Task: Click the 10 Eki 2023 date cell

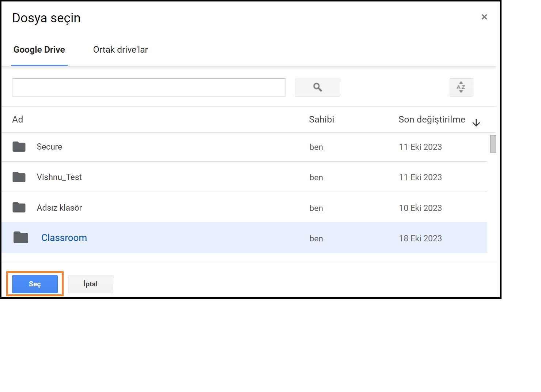Action: 420,208
